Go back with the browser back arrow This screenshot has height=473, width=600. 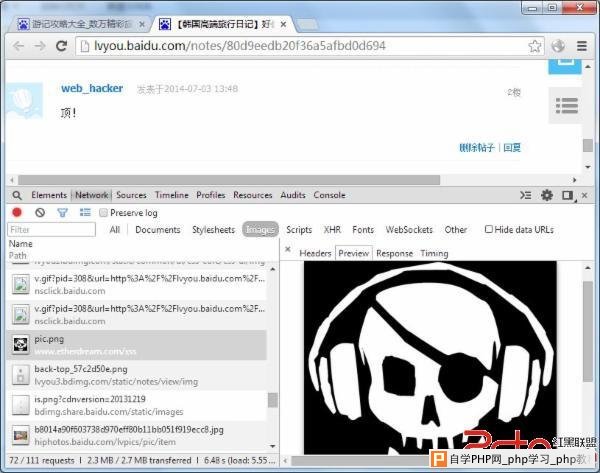tap(18, 46)
